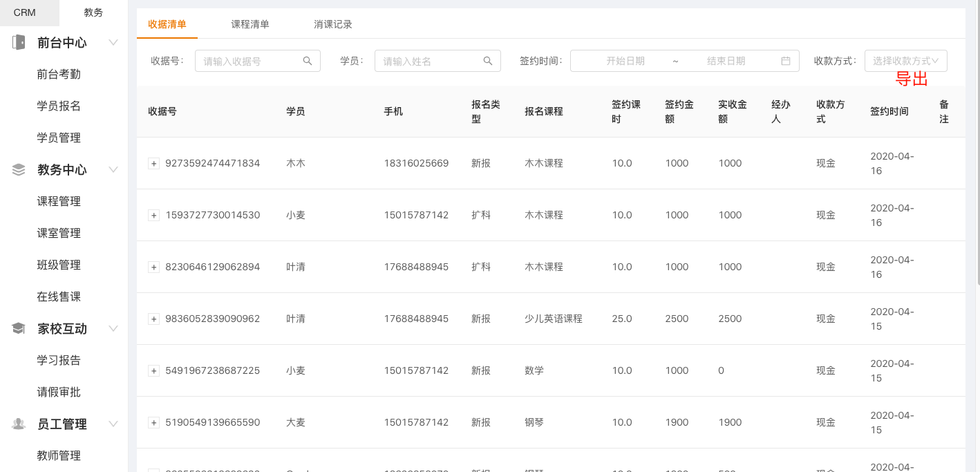Click the calendar icon in date range picker
The height and width of the screenshot is (472, 980).
[x=786, y=61]
